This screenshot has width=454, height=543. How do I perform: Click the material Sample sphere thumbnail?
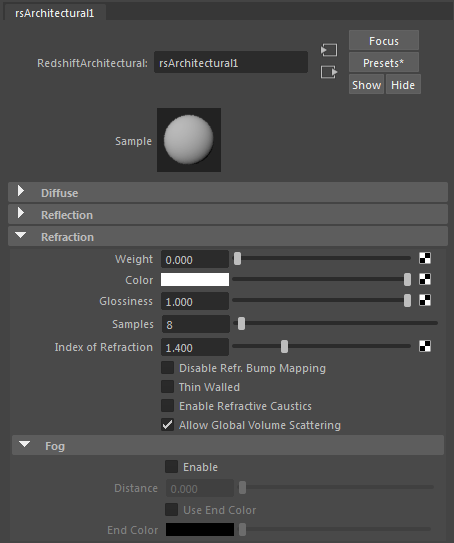(189, 140)
